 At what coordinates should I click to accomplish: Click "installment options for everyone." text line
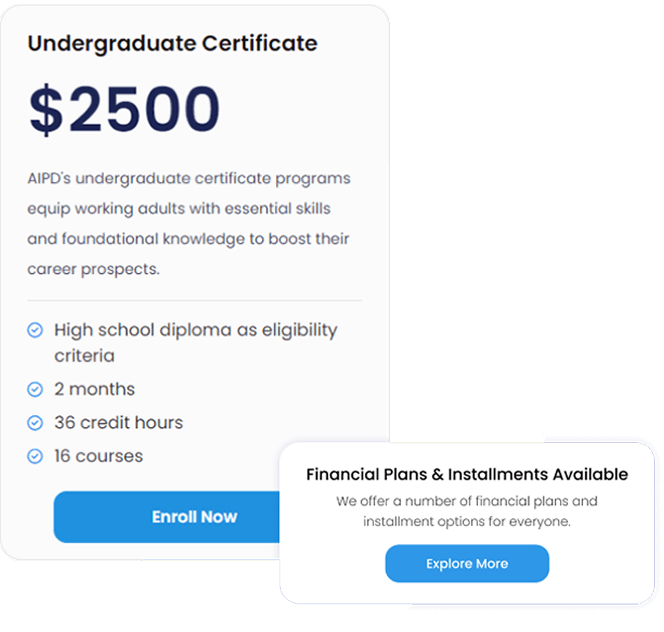coord(467,522)
